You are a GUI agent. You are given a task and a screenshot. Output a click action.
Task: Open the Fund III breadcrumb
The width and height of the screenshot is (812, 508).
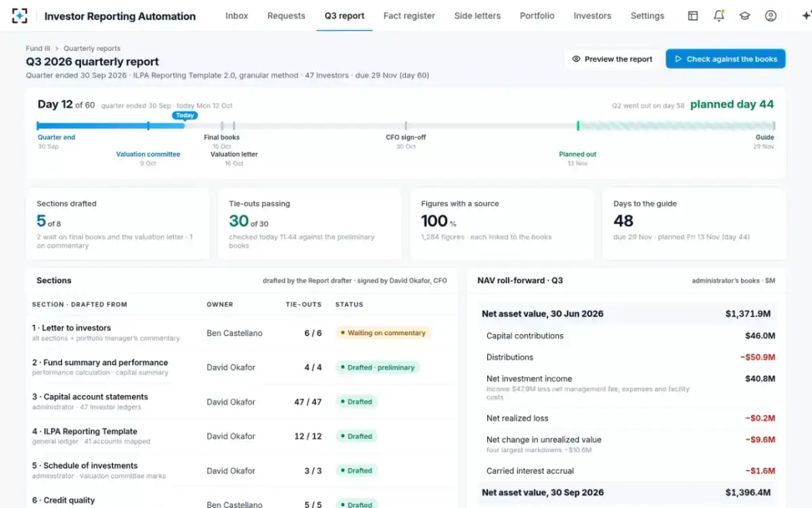[x=38, y=49]
